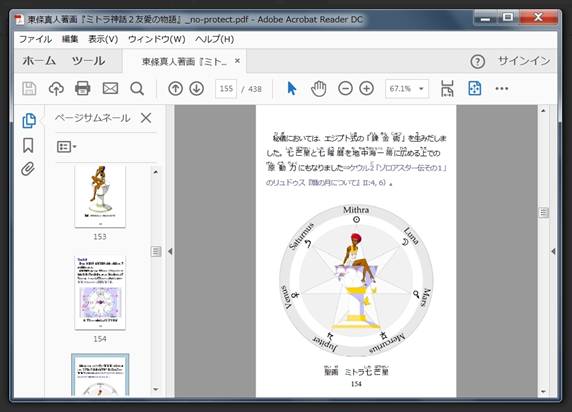Image resolution: width=572 pixels, height=412 pixels.
Task: Go to previous page arrow
Action: point(175,89)
